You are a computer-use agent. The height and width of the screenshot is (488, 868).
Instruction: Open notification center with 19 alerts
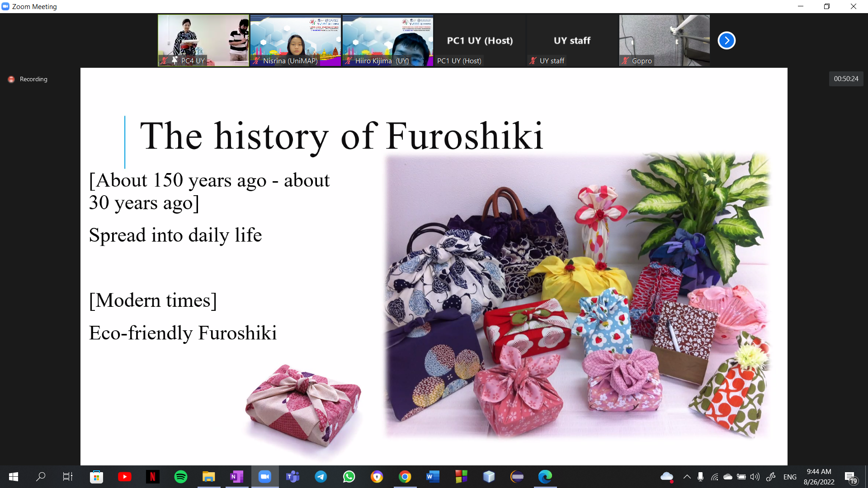tap(850, 477)
